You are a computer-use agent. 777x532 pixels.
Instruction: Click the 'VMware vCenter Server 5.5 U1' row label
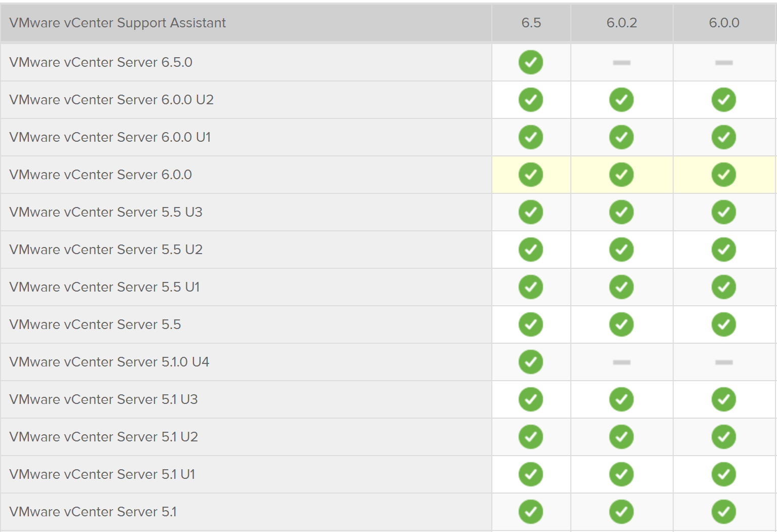tap(104, 287)
